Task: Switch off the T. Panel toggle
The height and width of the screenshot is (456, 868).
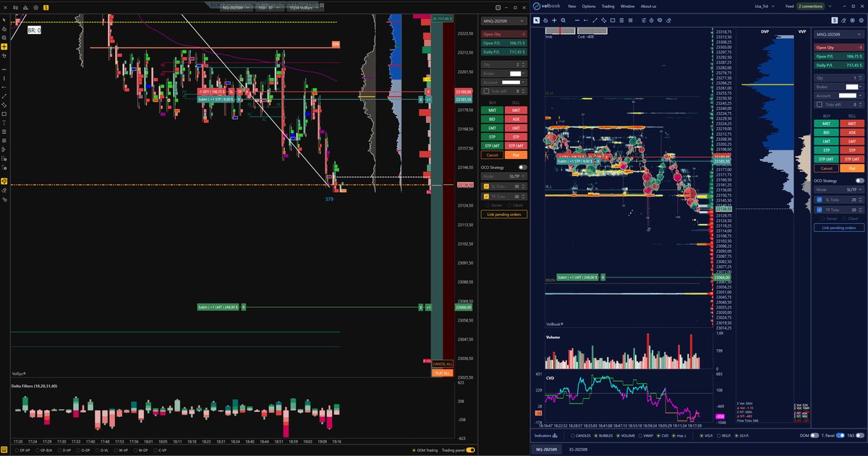Action: (841, 436)
